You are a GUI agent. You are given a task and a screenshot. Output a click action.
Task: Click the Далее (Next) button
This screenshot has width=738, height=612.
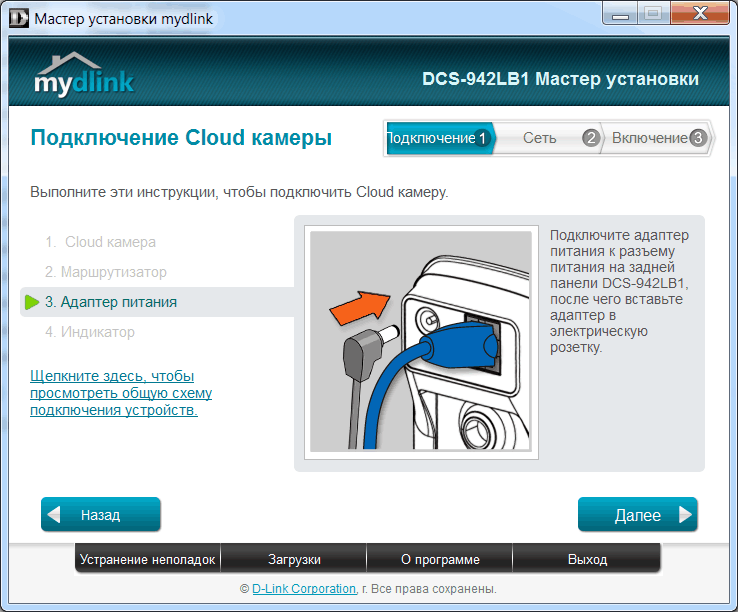coord(637,514)
